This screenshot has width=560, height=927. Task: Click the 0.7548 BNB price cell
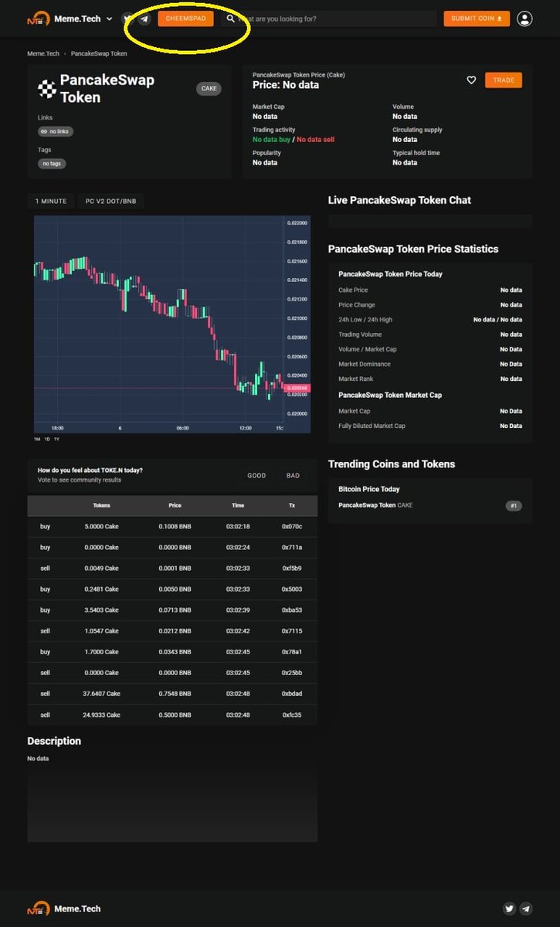coord(175,694)
